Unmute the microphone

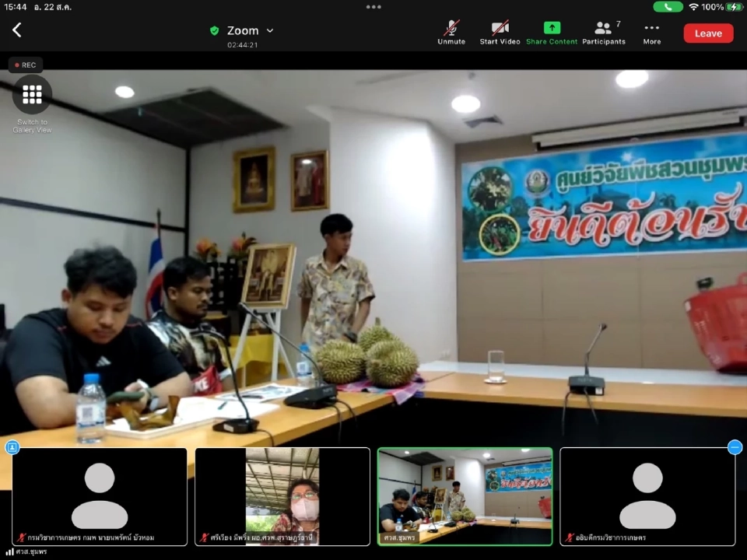(x=451, y=33)
